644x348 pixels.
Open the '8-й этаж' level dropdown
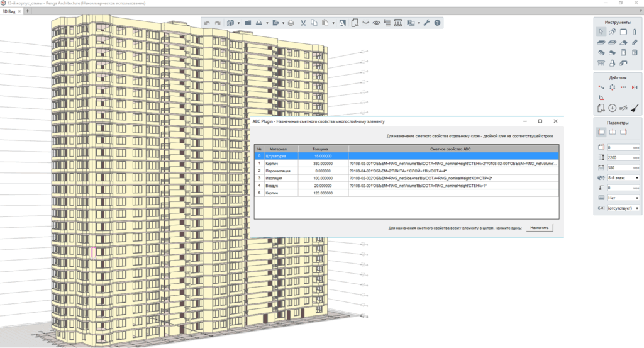[623, 177]
